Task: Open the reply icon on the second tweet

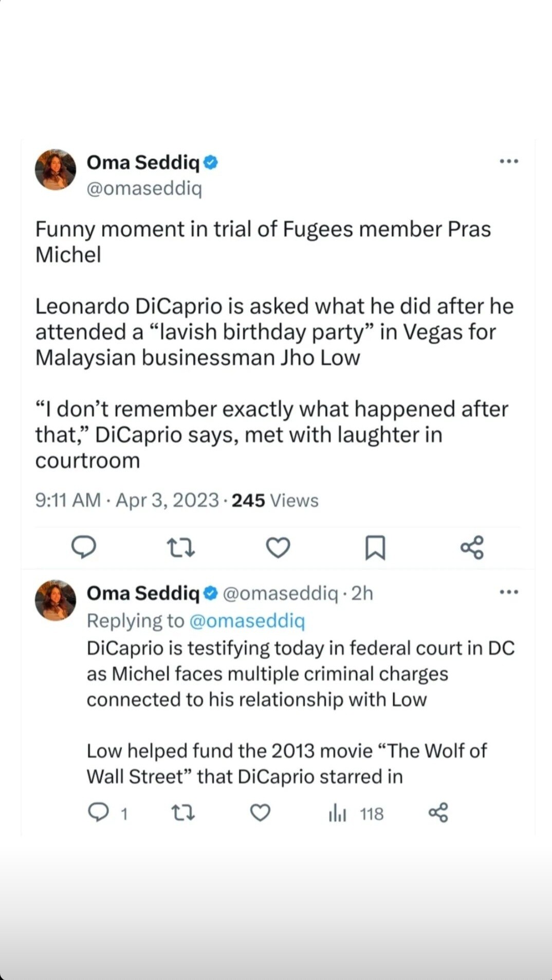Action: [98, 813]
